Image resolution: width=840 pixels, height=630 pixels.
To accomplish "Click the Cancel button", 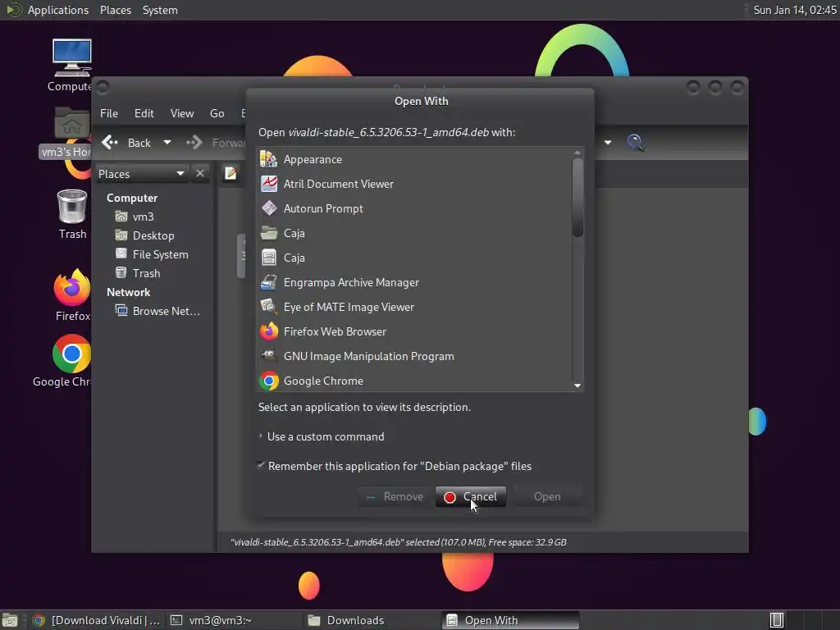I will pyautogui.click(x=471, y=496).
